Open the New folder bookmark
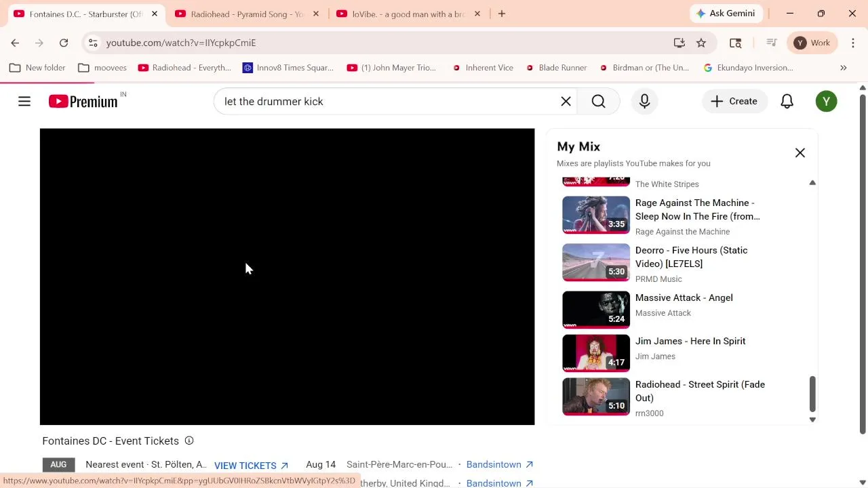Image resolution: width=868 pixels, height=488 pixels. pyautogui.click(x=37, y=68)
